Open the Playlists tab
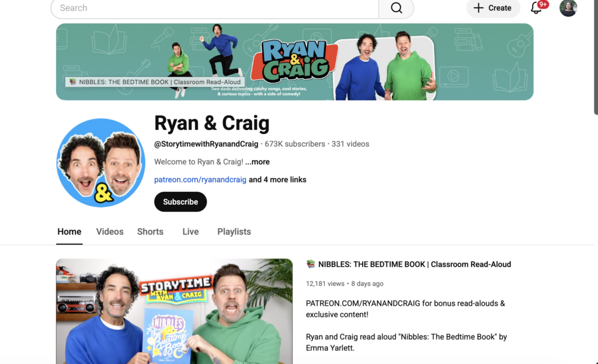The image size is (598, 364). [234, 232]
